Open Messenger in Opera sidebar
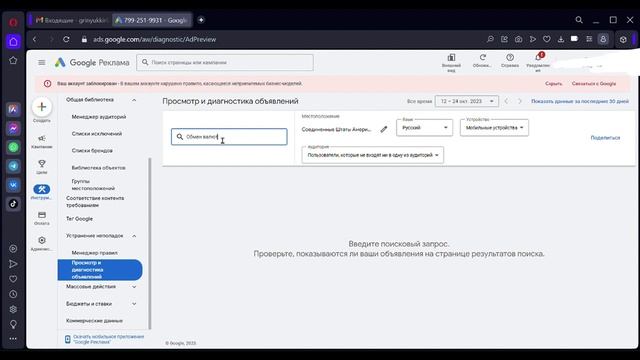Screen dimensions: 640x360 [13, 129]
